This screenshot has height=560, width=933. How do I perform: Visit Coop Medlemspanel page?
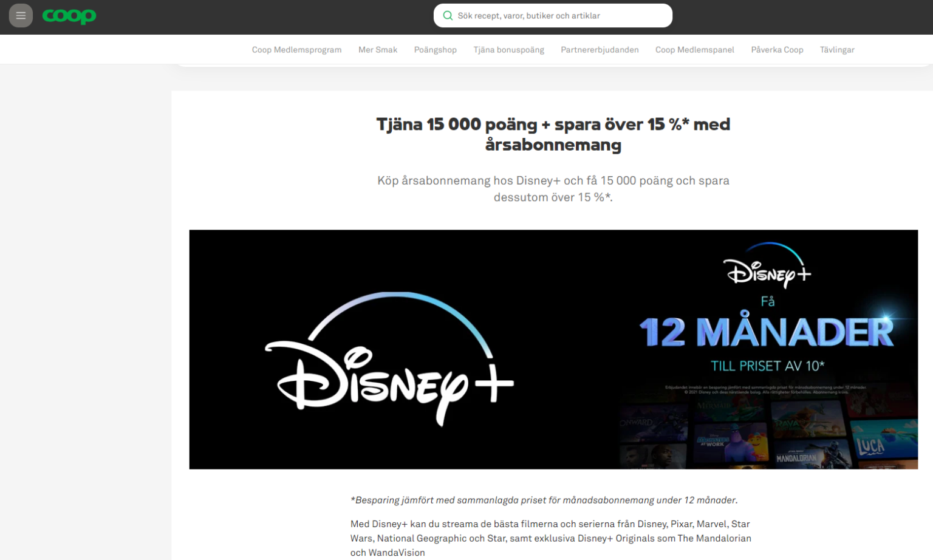coord(695,50)
